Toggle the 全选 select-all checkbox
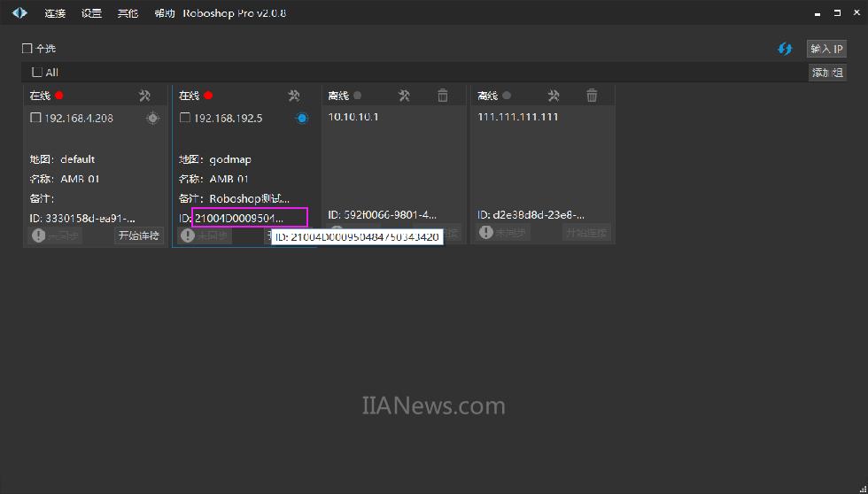The width and height of the screenshot is (868, 494). point(27,49)
